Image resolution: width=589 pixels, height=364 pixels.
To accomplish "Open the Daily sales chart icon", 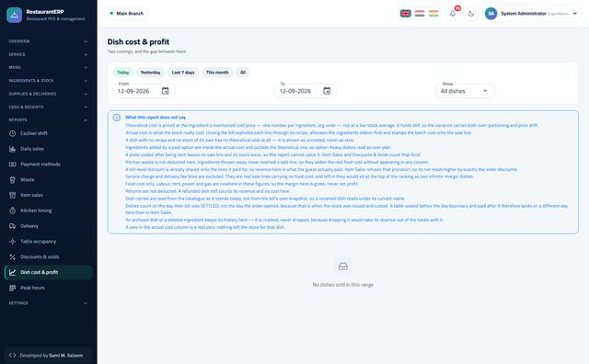I will 12,149.
